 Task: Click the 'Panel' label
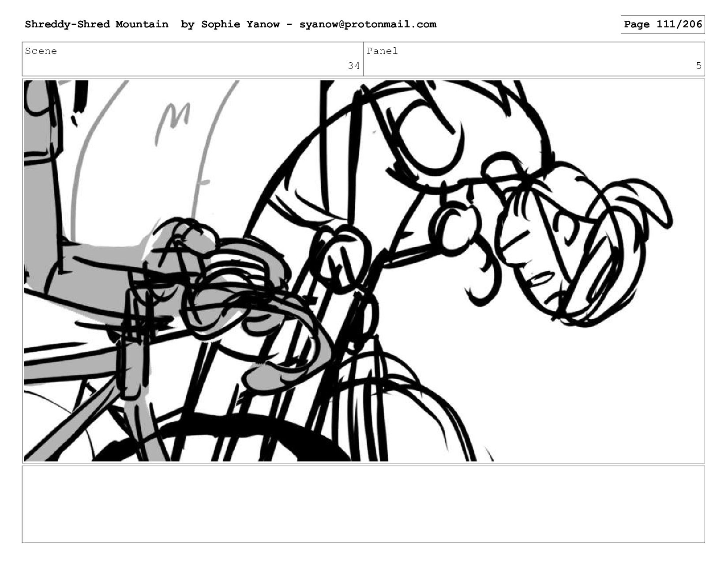382,51
